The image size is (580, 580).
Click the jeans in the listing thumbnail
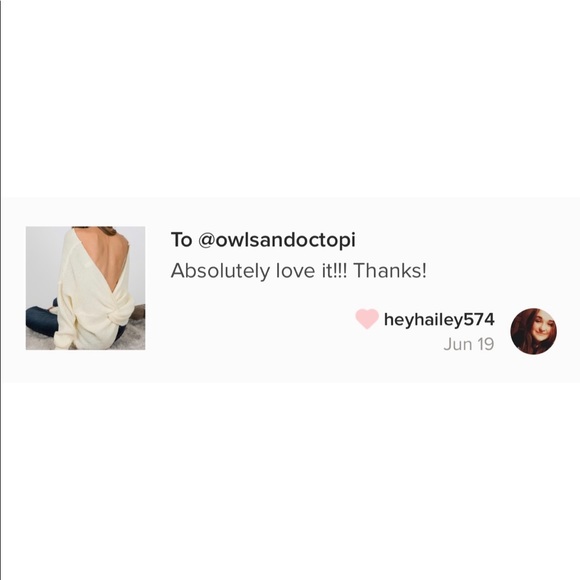pyautogui.click(x=41, y=320)
